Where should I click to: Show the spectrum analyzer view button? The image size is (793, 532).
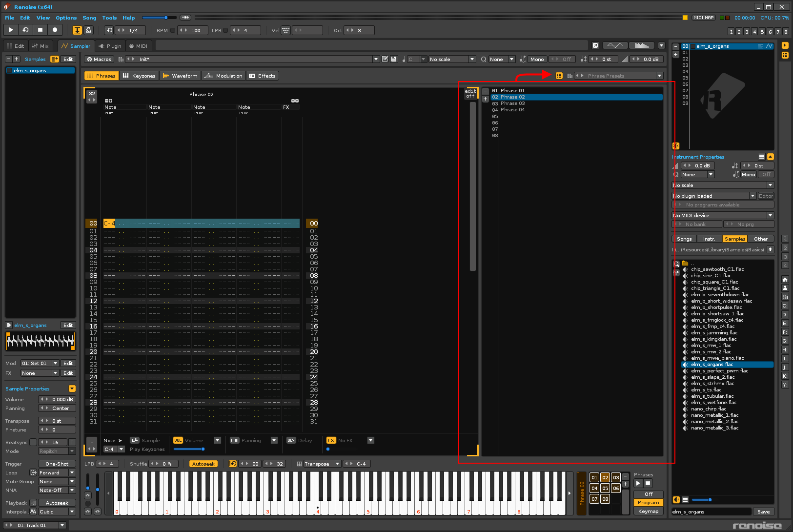642,45
